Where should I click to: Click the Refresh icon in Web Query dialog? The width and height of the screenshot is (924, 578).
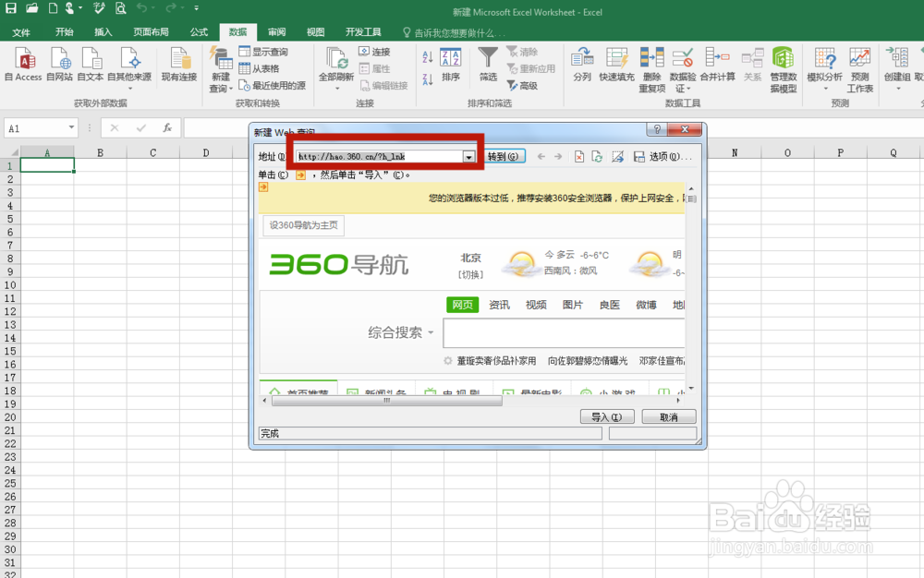click(x=597, y=157)
